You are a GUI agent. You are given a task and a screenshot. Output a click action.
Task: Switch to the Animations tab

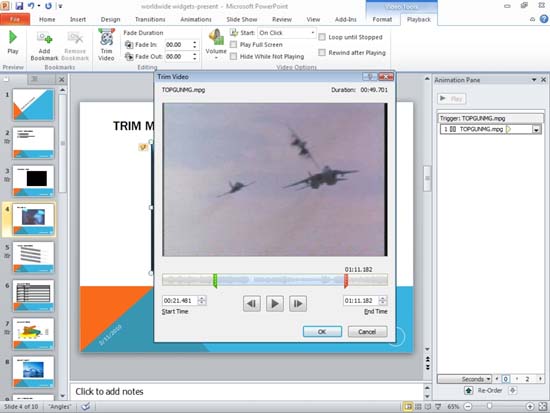(196, 19)
